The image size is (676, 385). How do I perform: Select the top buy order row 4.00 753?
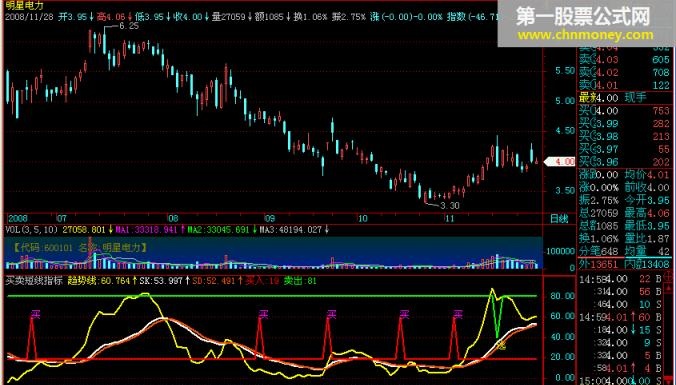point(624,111)
